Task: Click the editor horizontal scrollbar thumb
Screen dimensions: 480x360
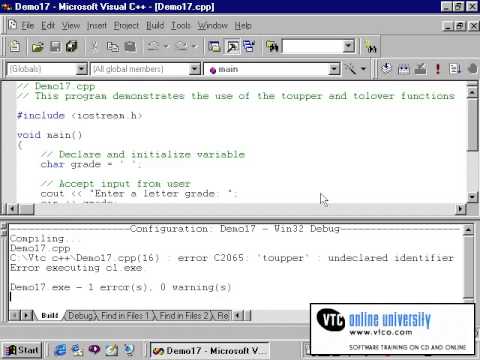Action: (27, 209)
